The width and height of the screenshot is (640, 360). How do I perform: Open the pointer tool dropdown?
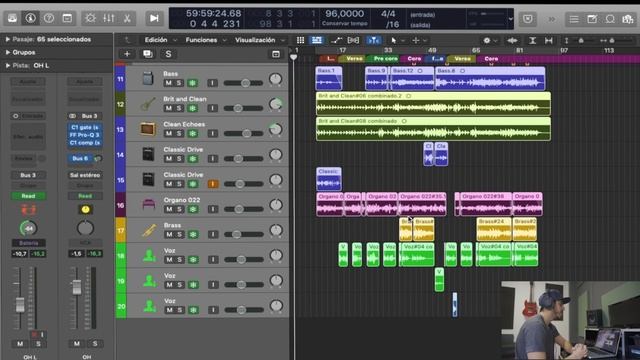point(397,40)
